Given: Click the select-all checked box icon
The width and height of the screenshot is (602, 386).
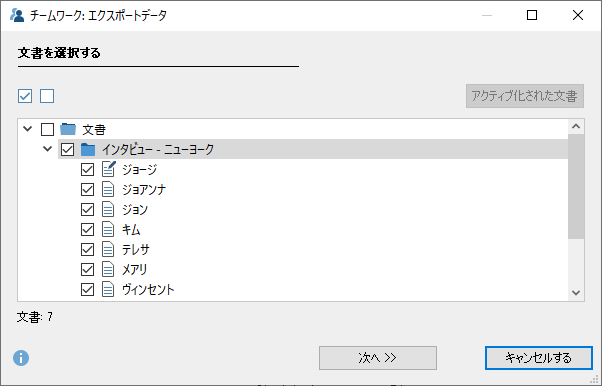Looking at the screenshot, I should pos(25,96).
